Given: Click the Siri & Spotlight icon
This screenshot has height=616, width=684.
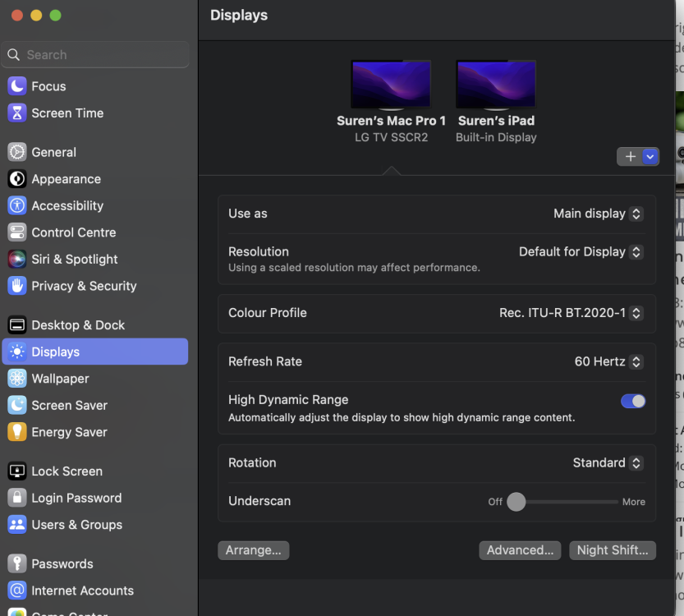Looking at the screenshot, I should click(17, 260).
